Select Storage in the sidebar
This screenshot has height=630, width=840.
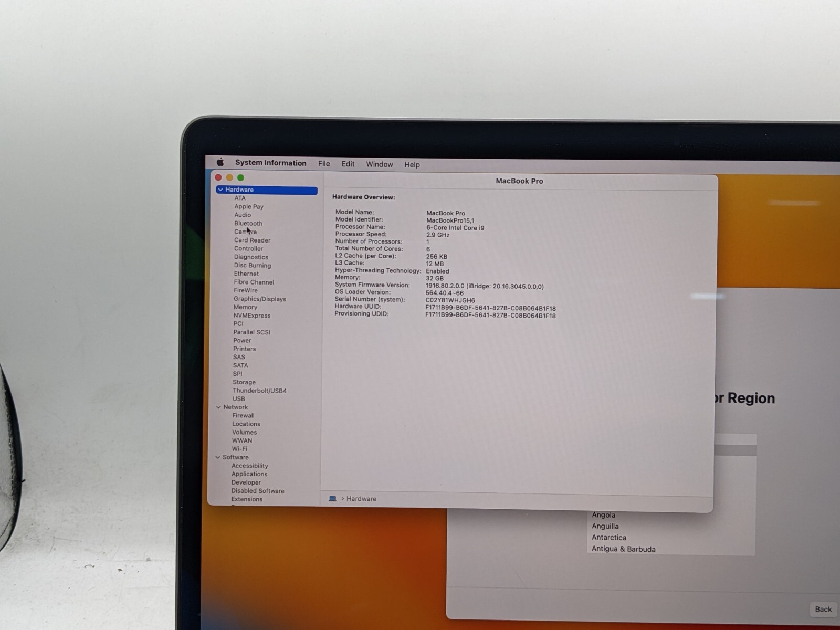pyautogui.click(x=244, y=382)
